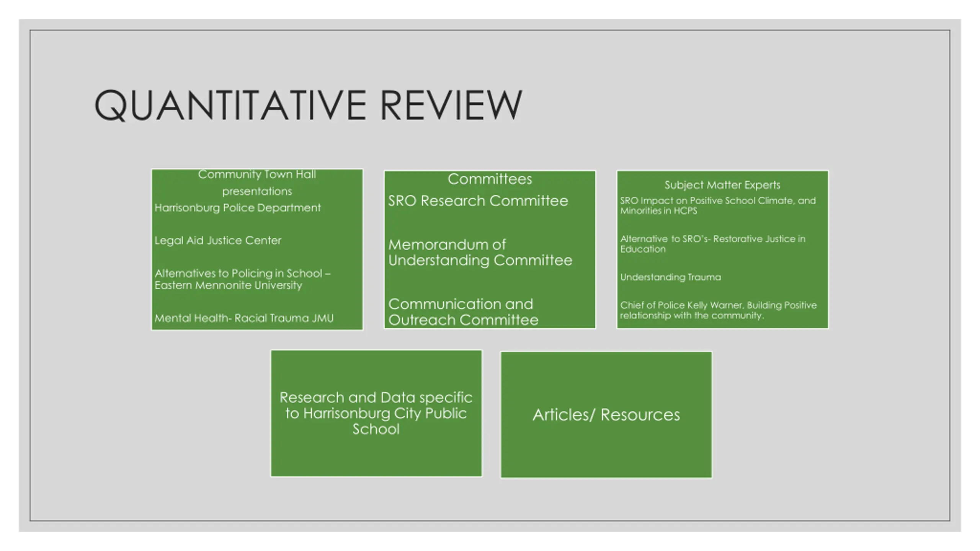This screenshot has width=980, height=551.
Task: Select the Community Town Hall presentations heading
Action: 257,183
